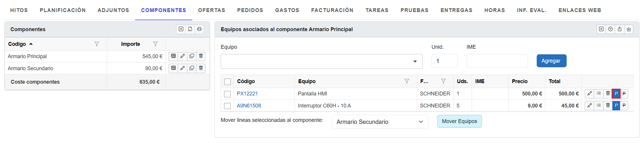Delete the Armario Principal component

pyautogui.click(x=201, y=56)
